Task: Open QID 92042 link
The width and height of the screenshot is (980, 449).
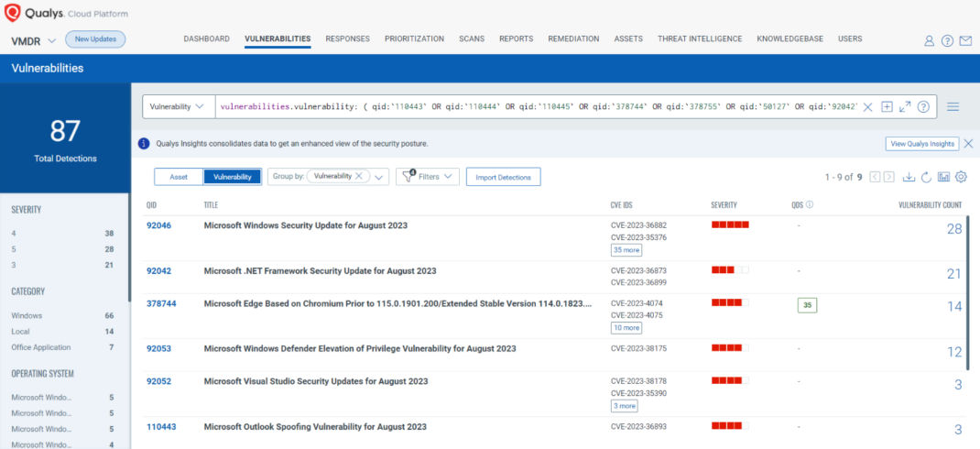Action: (x=158, y=271)
